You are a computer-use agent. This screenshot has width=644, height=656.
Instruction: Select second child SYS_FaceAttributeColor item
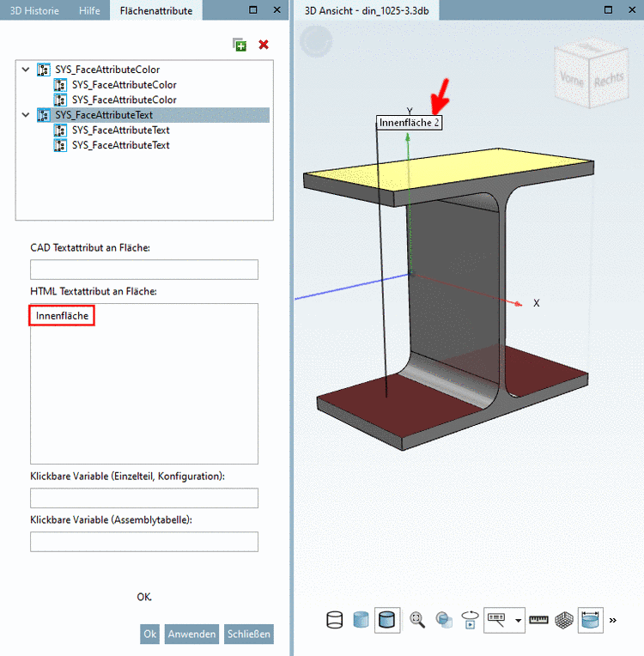click(125, 100)
